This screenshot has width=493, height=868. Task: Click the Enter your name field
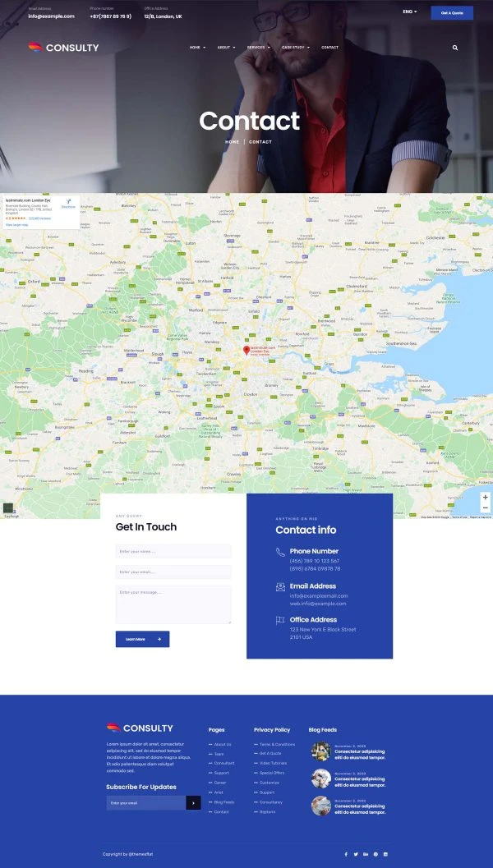point(173,551)
